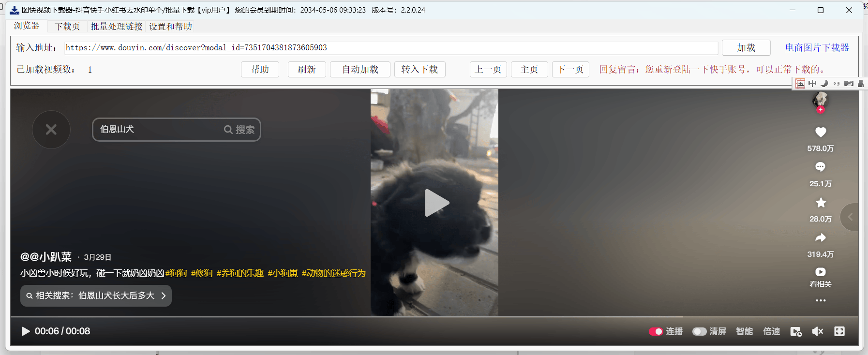Image resolution: width=868 pixels, height=355 pixels.
Task: Go to 主页 home page
Action: 529,69
